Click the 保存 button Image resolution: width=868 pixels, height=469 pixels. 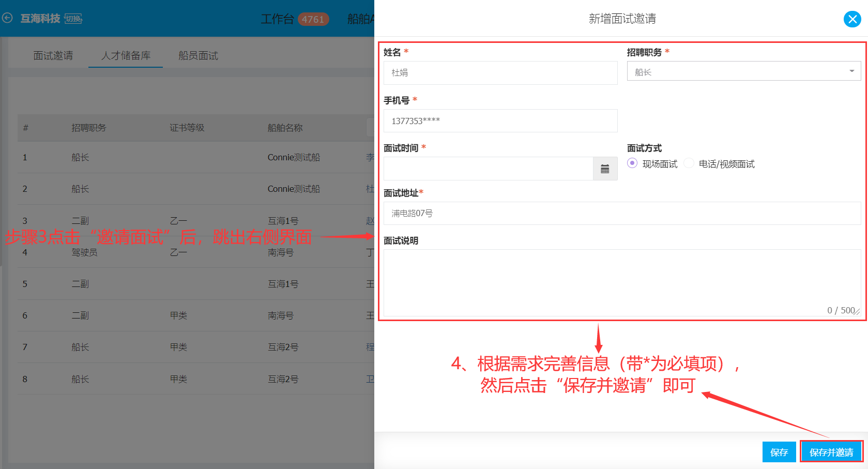tap(779, 452)
